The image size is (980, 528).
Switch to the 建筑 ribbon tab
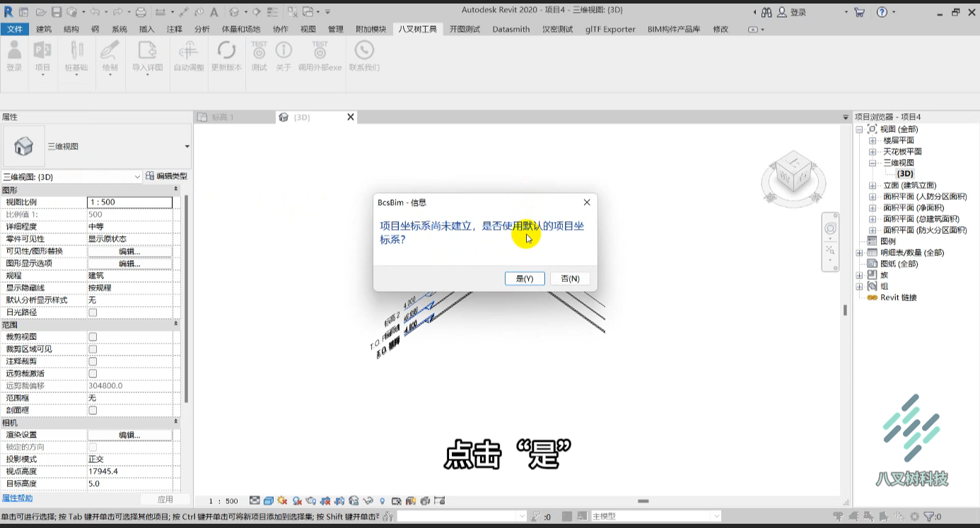tap(44, 29)
